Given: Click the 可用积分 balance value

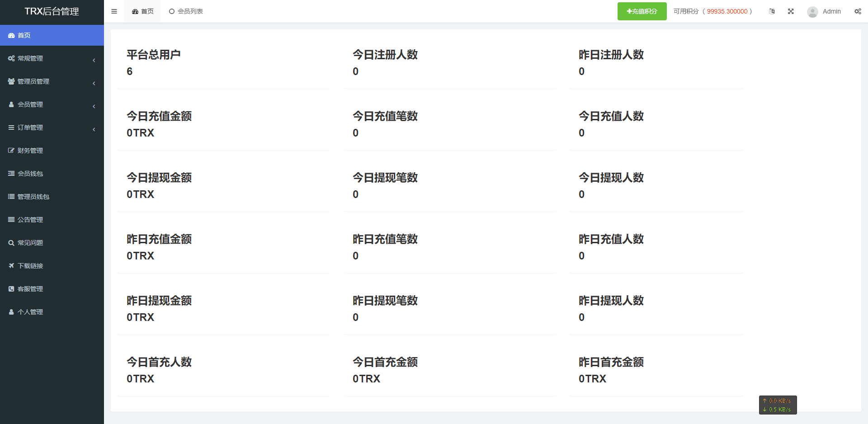Looking at the screenshot, I should point(727,11).
